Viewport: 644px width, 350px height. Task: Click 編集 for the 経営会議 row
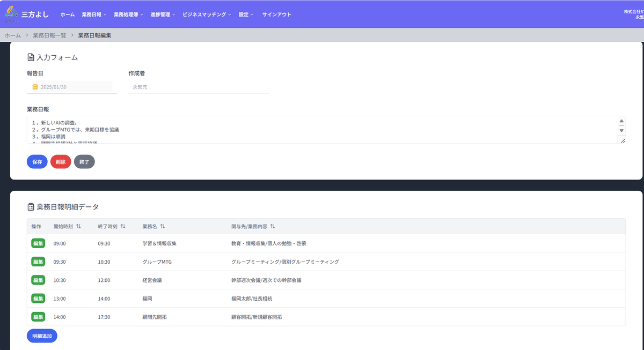(38, 280)
